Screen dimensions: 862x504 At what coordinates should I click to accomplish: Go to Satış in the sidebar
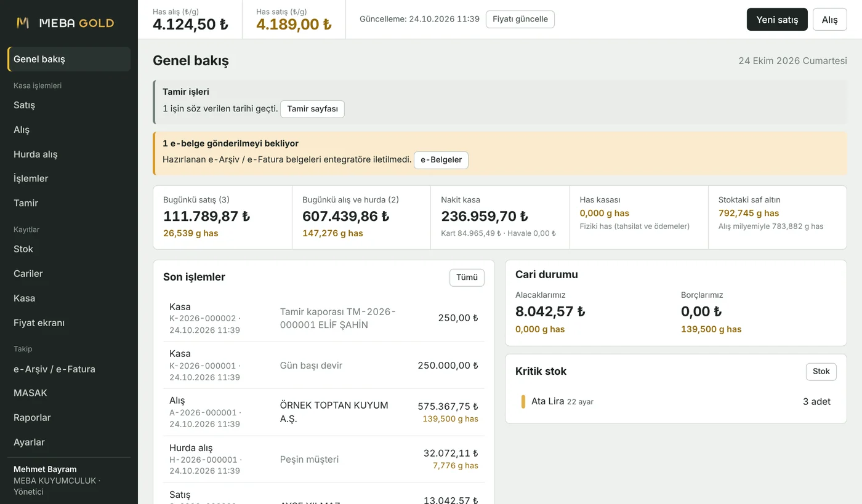[x=69, y=105]
